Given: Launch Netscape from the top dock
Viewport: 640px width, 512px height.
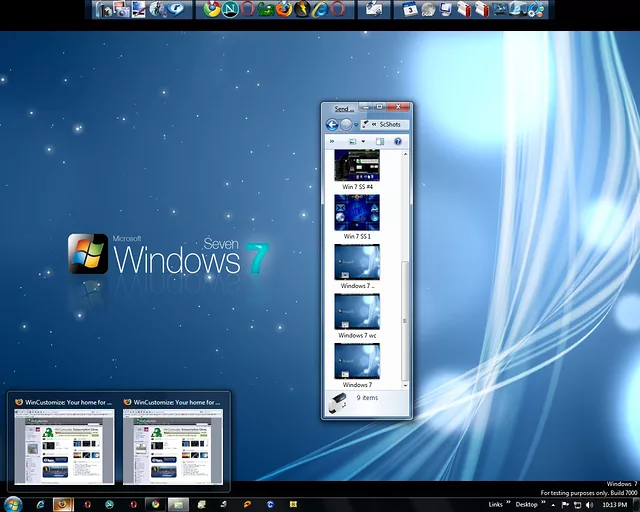Looking at the screenshot, I should (x=229, y=10).
